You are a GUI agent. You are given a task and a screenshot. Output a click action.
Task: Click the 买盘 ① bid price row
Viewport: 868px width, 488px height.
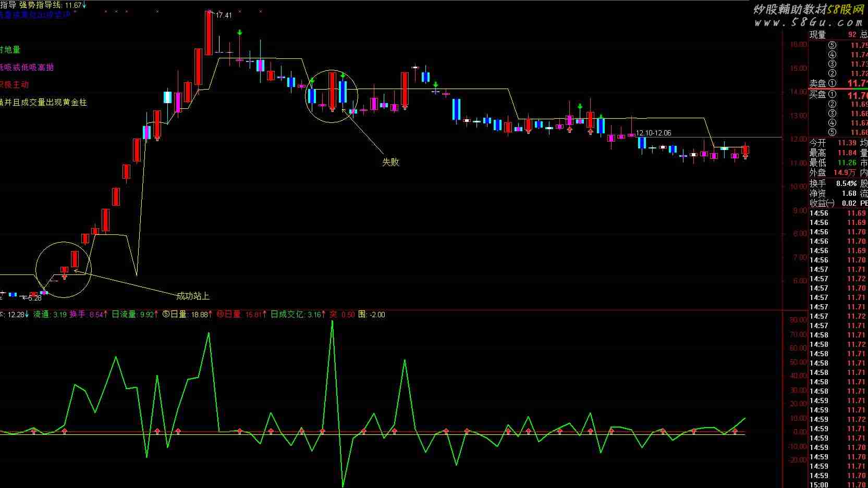[838, 95]
